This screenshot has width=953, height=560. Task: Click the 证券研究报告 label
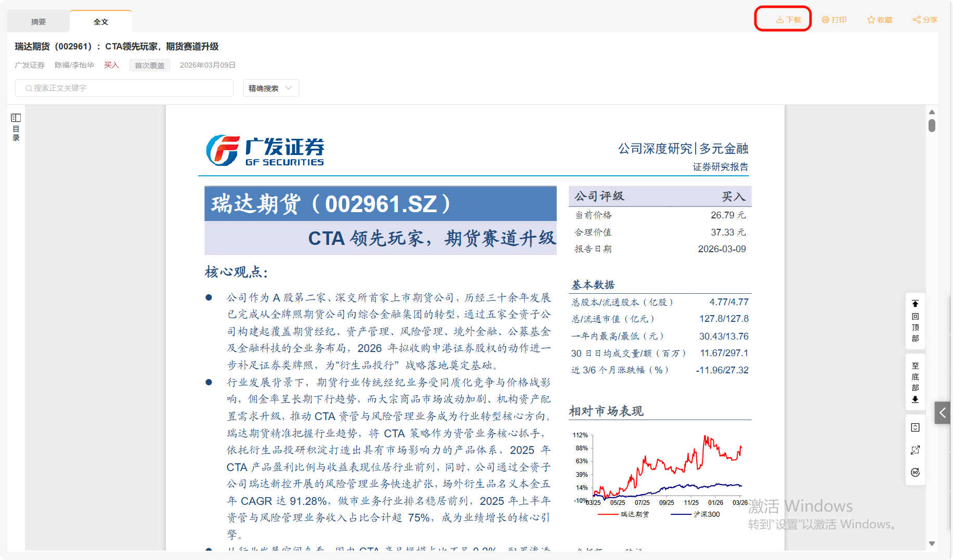point(721,167)
